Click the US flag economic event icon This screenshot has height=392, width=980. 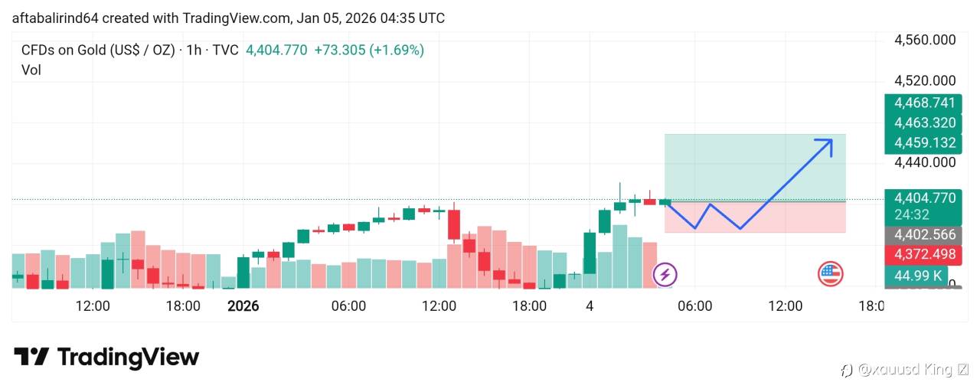(830, 273)
